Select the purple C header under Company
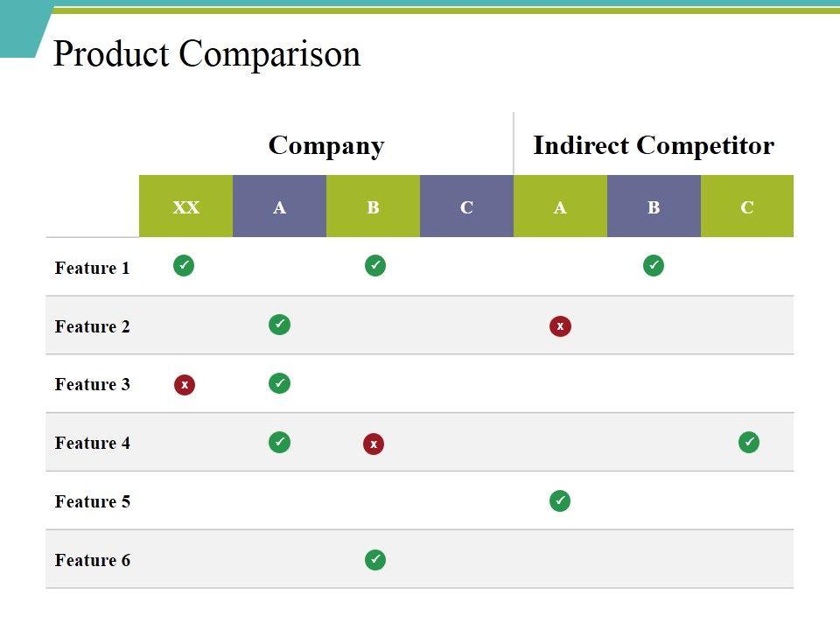The image size is (840, 630). tap(466, 206)
